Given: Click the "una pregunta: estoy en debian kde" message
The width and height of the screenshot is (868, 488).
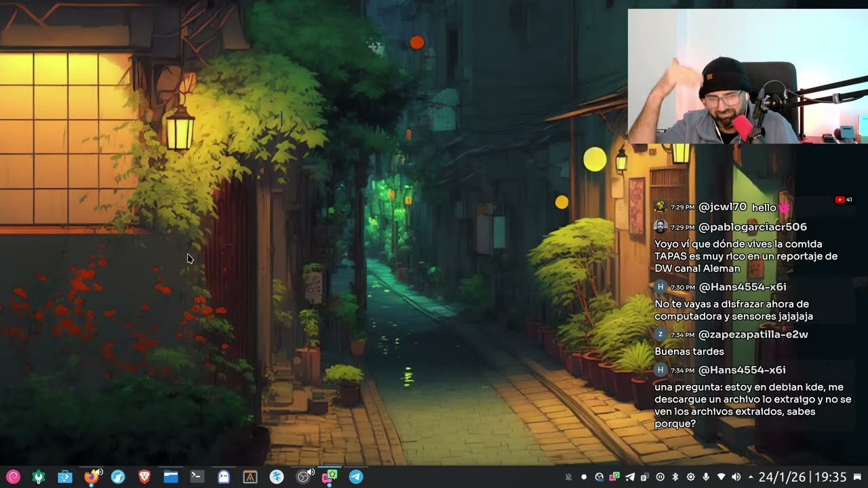Looking at the screenshot, I should 753,405.
